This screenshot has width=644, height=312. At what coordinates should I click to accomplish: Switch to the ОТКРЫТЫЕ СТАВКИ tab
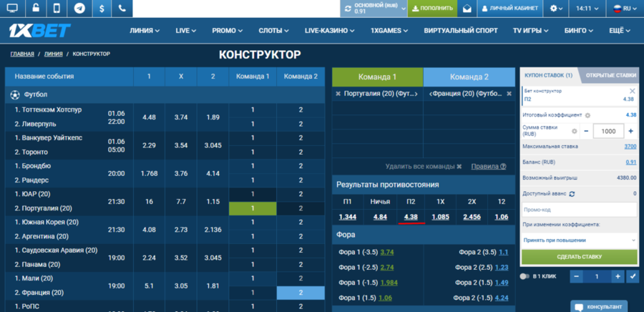611,75
